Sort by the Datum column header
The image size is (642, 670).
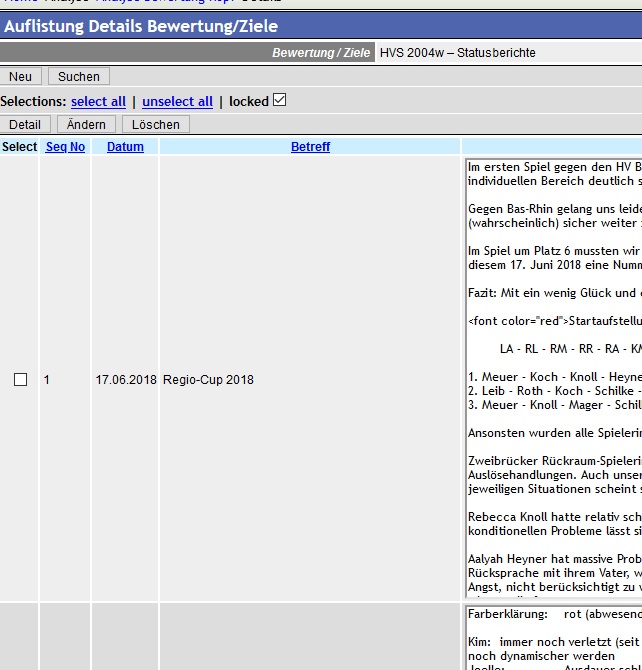[125, 147]
